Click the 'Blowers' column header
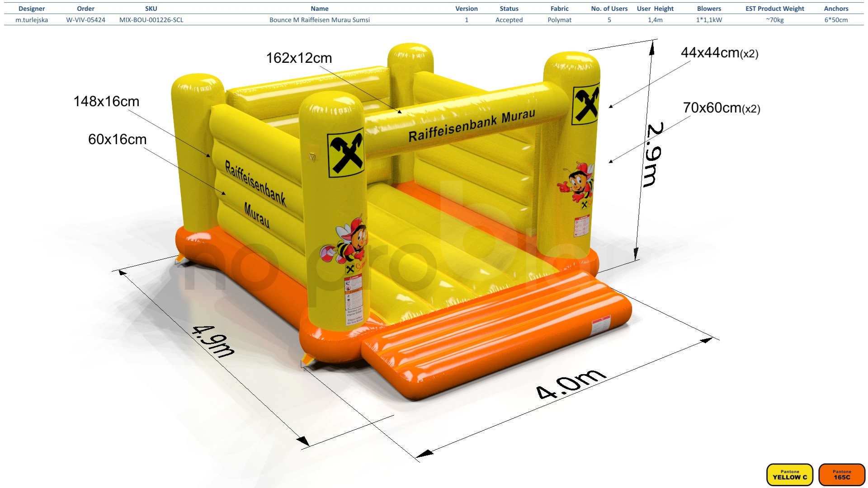Image resolution: width=868 pixels, height=488 pixels. 709,9
